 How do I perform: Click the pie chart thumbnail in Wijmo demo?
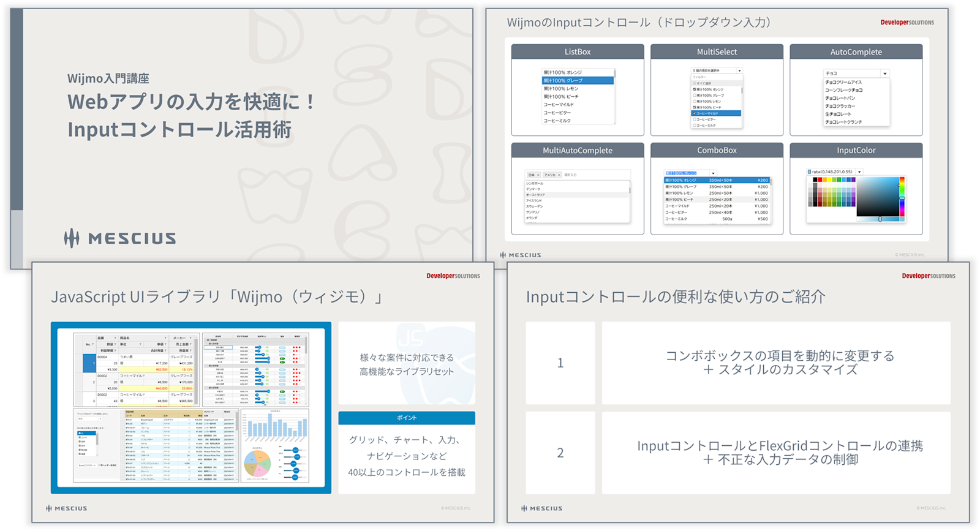pyautogui.click(x=258, y=463)
